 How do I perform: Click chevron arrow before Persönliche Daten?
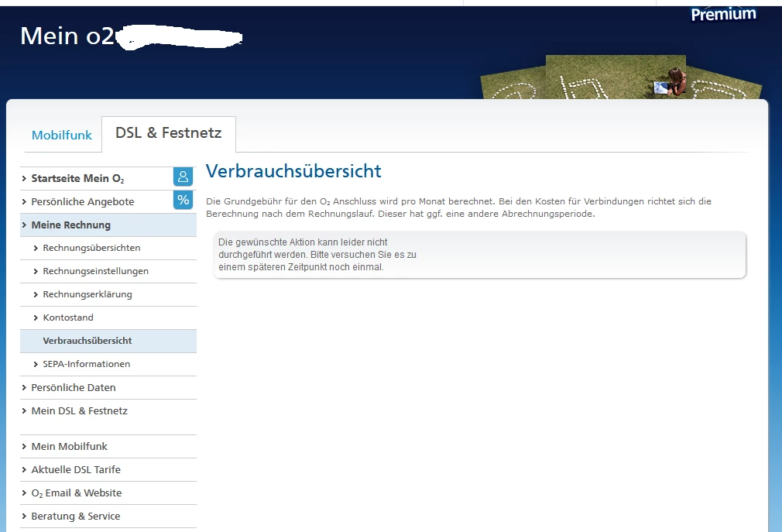[x=24, y=387]
